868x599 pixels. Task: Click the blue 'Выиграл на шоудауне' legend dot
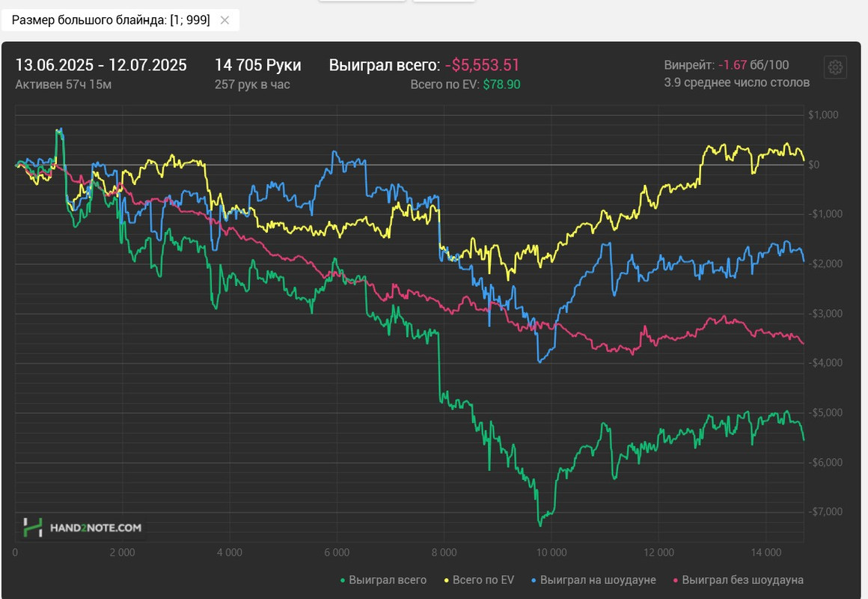click(534, 580)
